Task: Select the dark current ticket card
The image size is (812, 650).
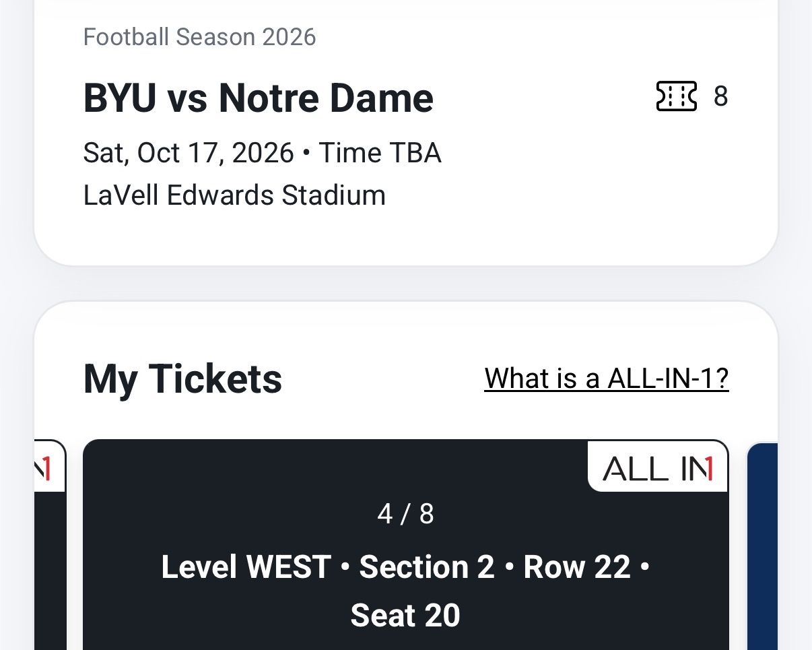Action: pos(406,544)
